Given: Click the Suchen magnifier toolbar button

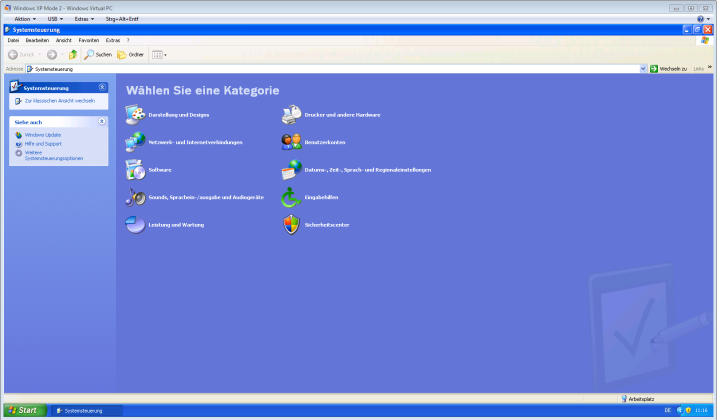Looking at the screenshot, I should pyautogui.click(x=98, y=55).
